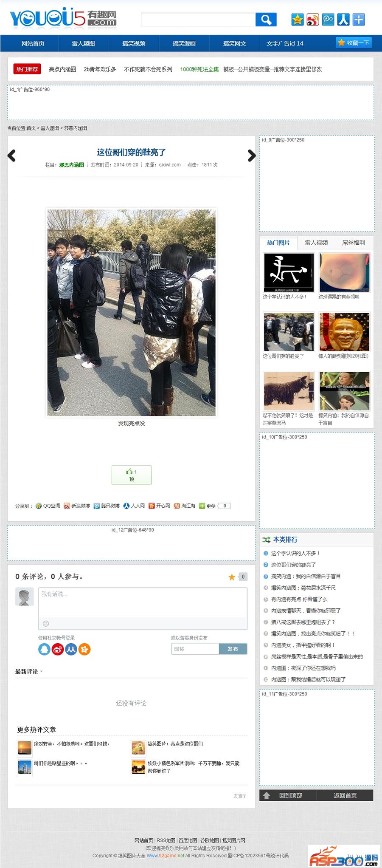Screen dimensions: 382x868
Task: Click the 发布 submit button
Action: 233,649
